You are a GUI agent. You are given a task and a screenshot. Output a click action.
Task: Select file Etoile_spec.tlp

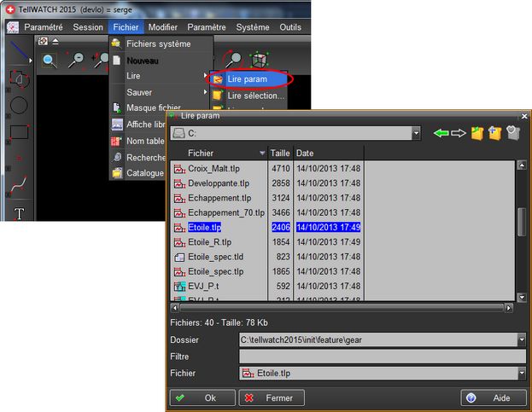click(x=216, y=272)
